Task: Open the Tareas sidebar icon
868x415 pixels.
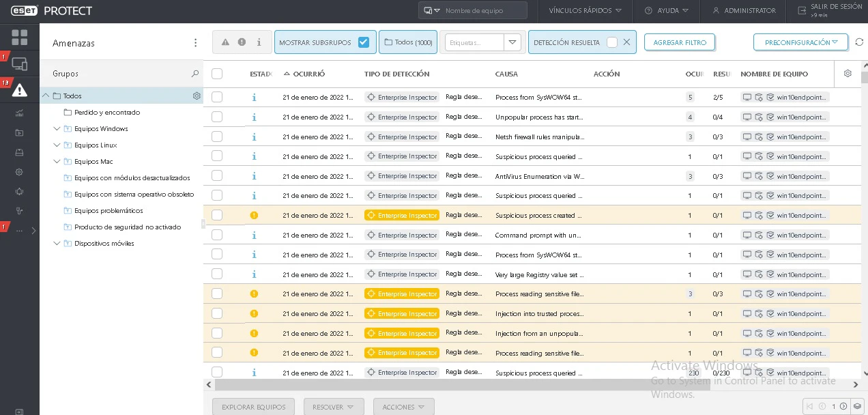Action: click(x=19, y=134)
